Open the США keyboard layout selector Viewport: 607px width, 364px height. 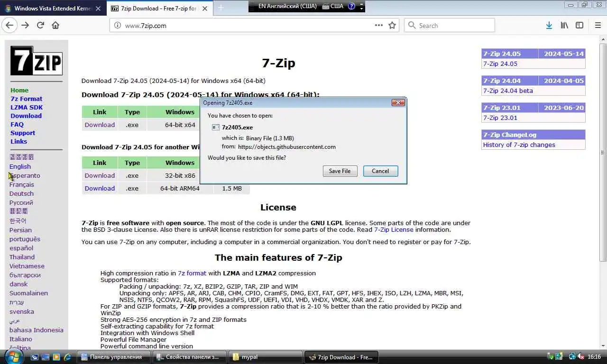[x=332, y=6]
